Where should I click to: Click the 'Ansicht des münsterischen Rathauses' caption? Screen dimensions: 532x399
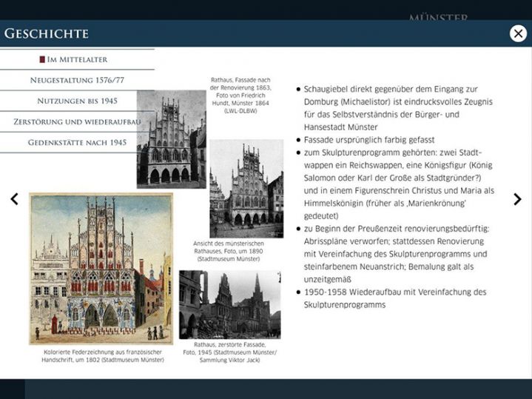239,252
